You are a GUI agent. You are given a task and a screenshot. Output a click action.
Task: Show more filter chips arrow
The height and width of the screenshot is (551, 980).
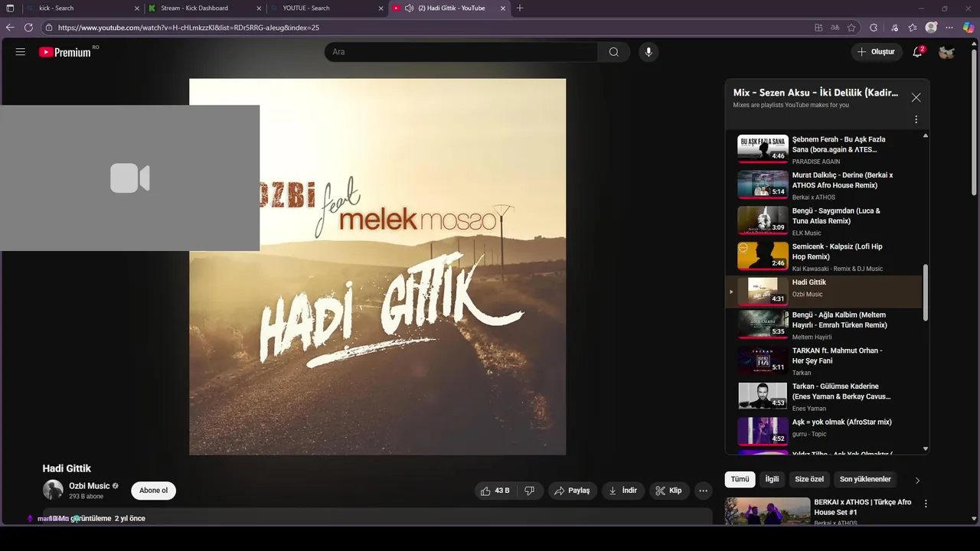pos(917,480)
